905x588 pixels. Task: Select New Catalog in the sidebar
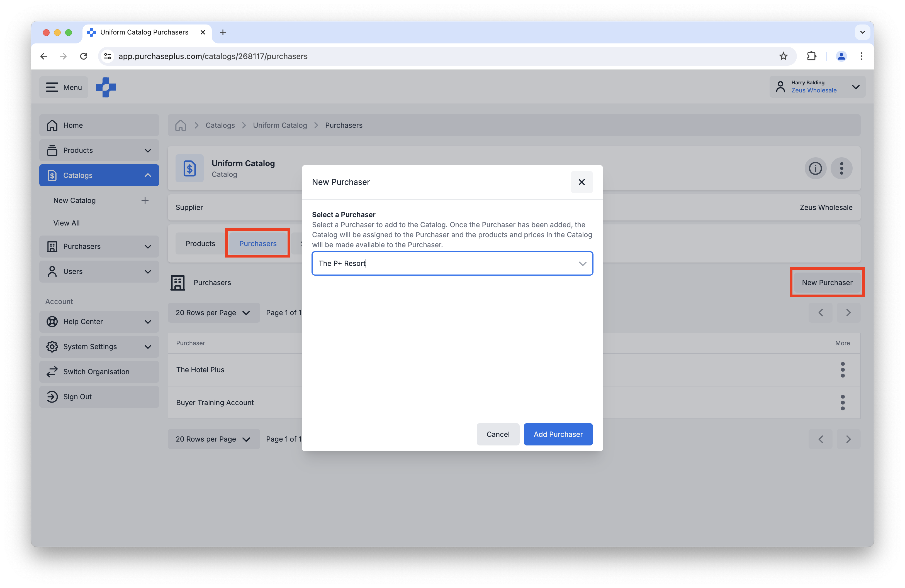[x=74, y=200]
